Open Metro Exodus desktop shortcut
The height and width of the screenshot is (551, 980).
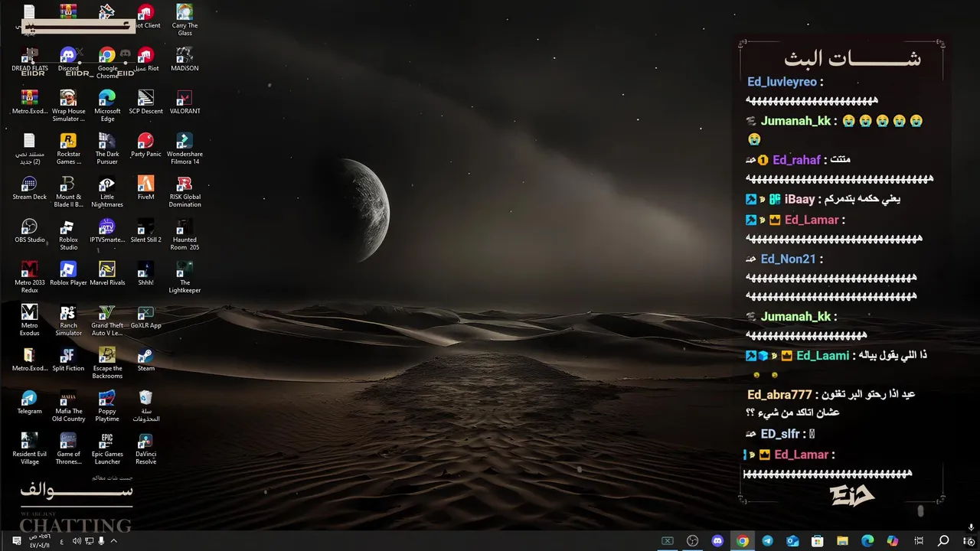(30, 321)
